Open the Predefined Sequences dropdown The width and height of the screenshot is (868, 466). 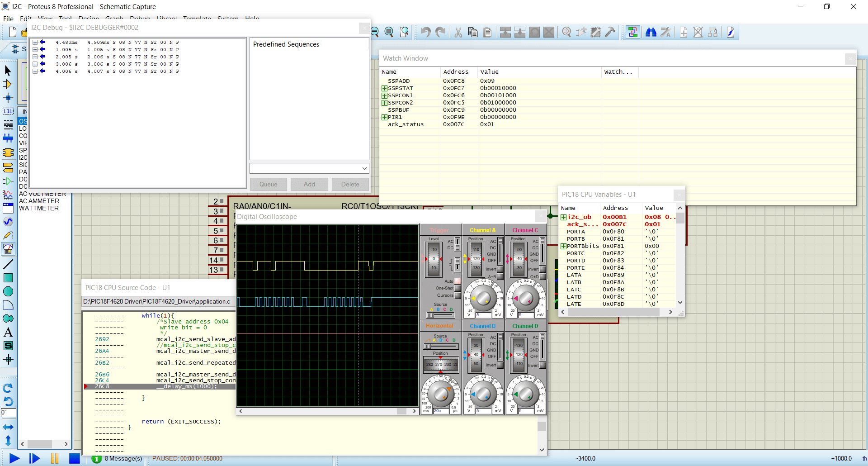tap(364, 168)
